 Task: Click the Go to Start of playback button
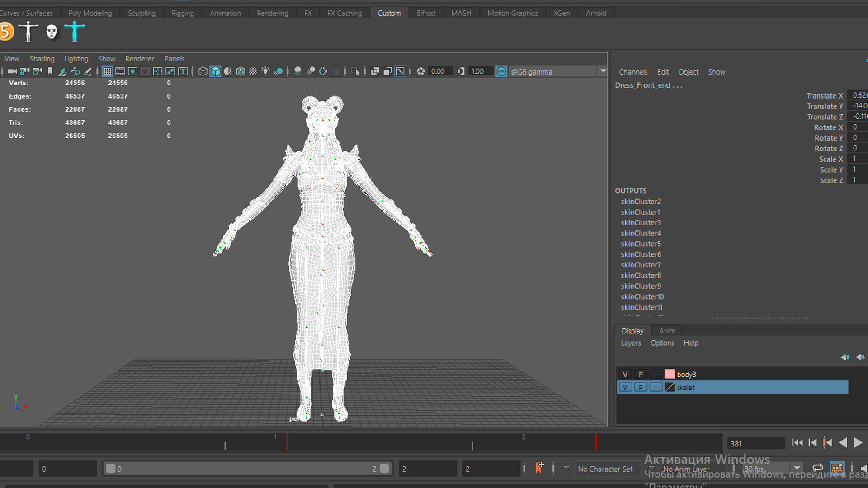pos(797,443)
